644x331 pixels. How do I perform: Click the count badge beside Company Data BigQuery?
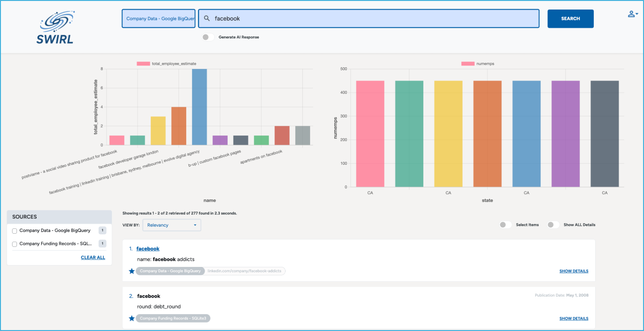(x=103, y=230)
